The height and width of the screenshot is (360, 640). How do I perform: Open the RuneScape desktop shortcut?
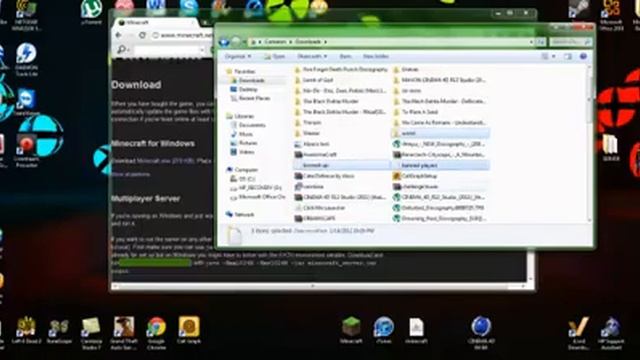click(x=59, y=330)
